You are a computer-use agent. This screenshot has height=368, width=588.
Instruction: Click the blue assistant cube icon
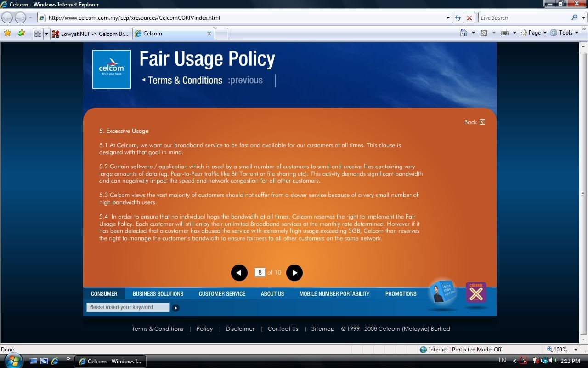pyautogui.click(x=443, y=292)
